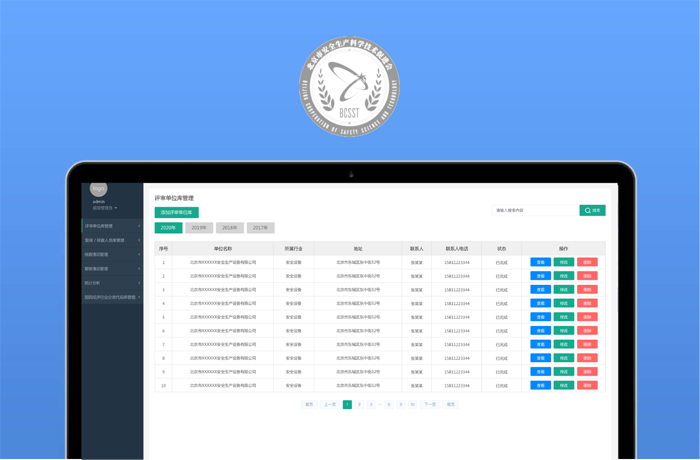Expand the 国民经济行业分类代码库管理 sidebar item
700x460 pixels.
coord(112,297)
